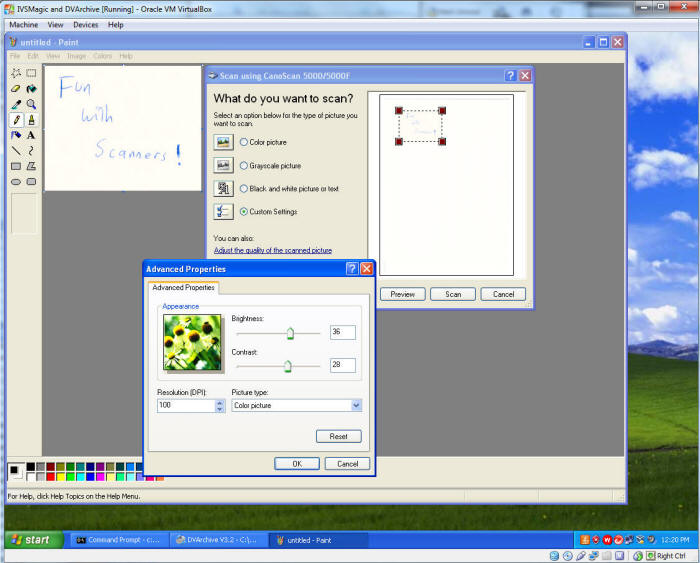Select the Airbrush spray tool

click(x=16, y=135)
